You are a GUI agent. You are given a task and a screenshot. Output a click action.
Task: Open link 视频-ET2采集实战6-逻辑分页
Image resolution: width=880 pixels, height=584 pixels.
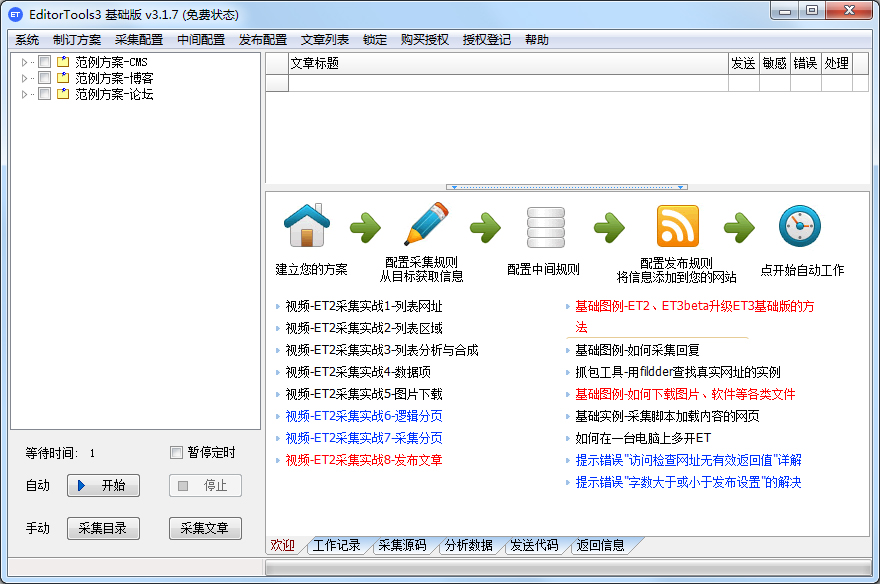(x=364, y=416)
